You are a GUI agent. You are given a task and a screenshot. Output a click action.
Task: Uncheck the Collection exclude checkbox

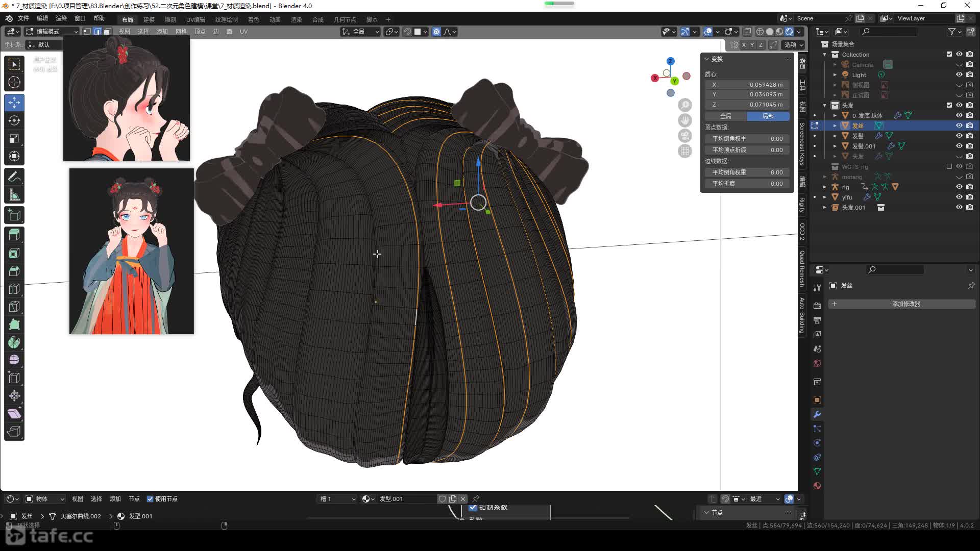949,54
